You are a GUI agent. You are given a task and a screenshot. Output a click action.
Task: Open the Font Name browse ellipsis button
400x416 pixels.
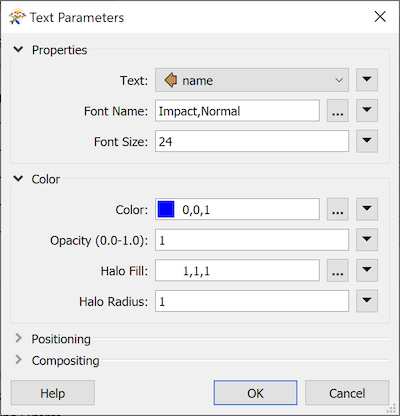click(338, 111)
